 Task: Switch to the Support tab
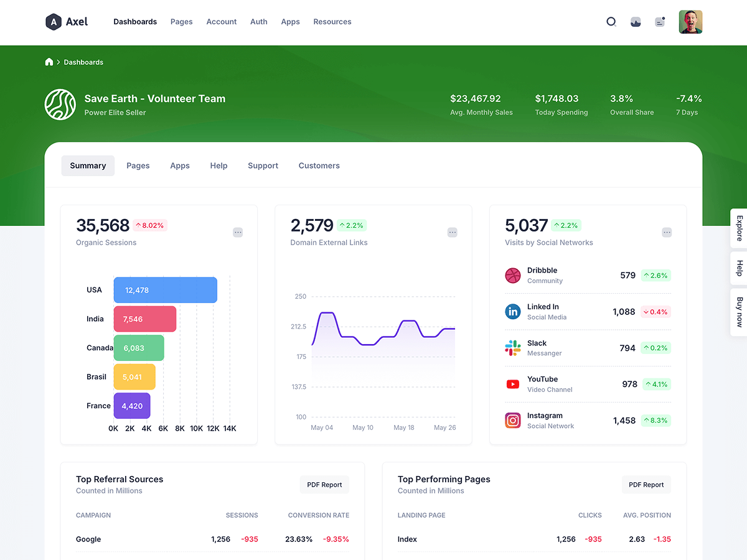tap(263, 166)
